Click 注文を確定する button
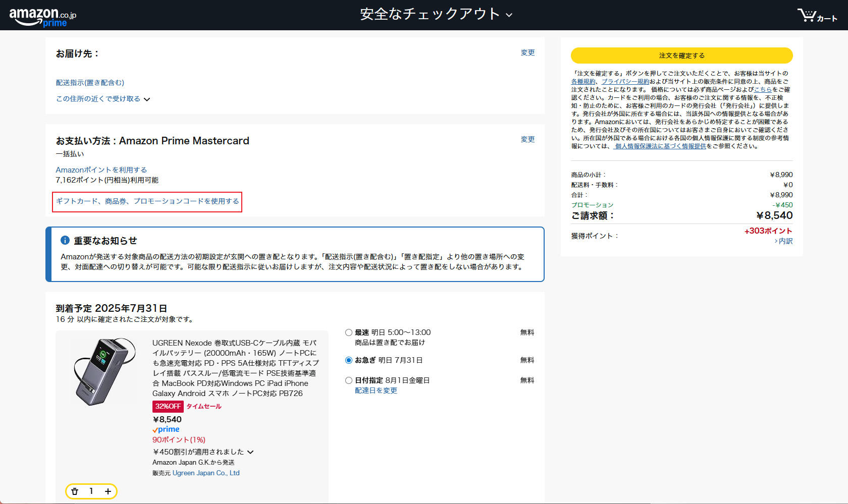 tap(681, 55)
